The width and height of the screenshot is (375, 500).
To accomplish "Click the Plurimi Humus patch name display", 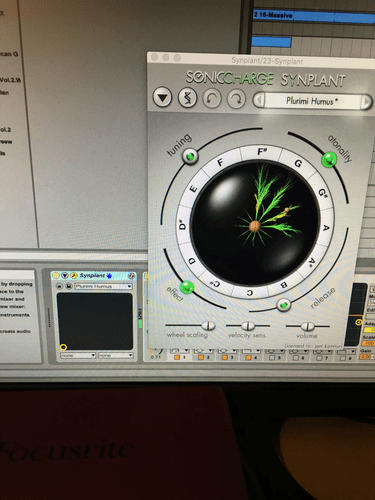I will (312, 101).
